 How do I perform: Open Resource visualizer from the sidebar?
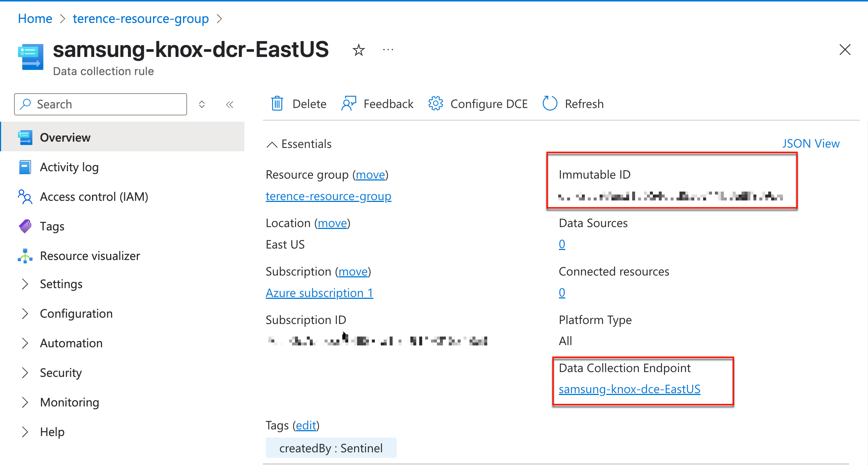90,256
